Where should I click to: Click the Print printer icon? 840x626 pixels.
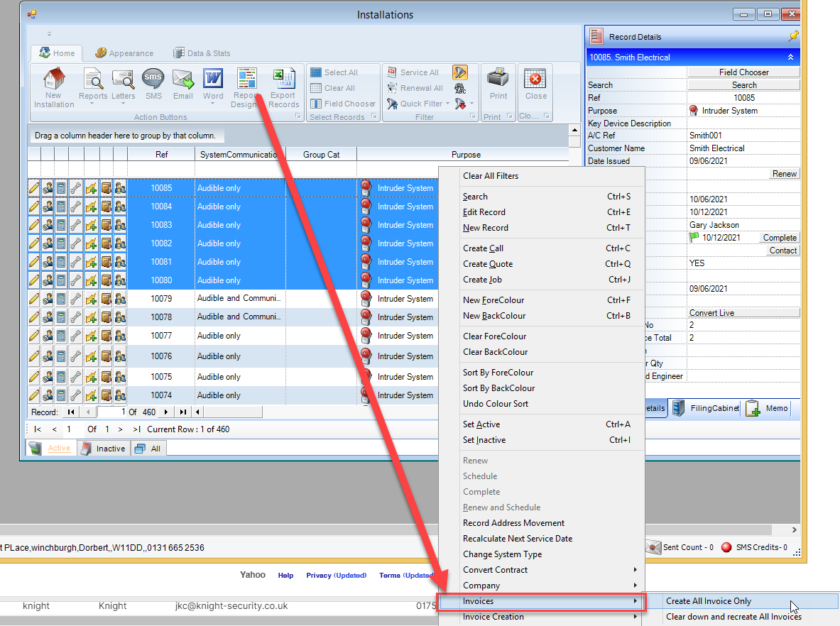point(498,78)
